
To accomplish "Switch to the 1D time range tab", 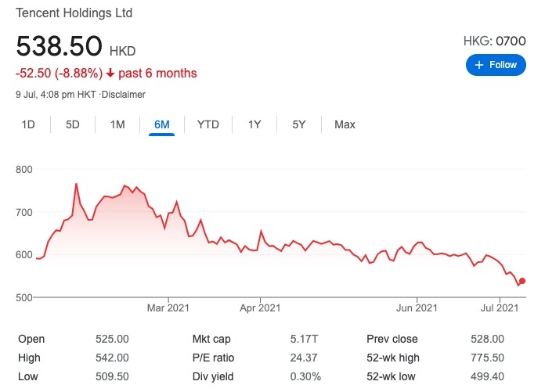I will point(28,124).
